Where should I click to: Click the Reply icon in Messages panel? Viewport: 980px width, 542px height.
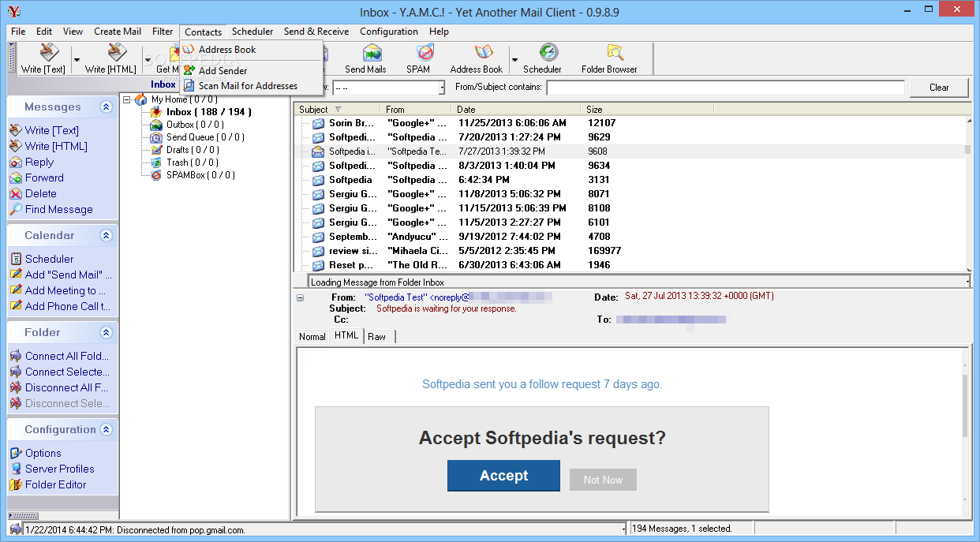(x=16, y=162)
